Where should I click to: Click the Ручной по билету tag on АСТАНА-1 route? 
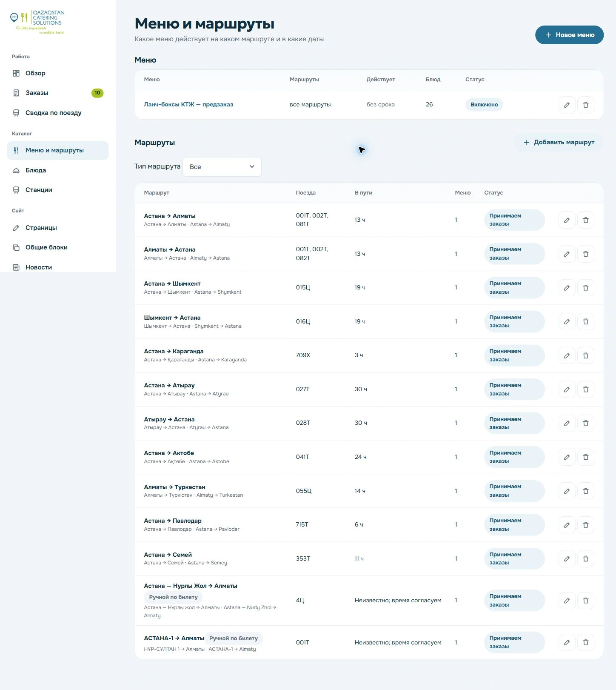[234, 638]
